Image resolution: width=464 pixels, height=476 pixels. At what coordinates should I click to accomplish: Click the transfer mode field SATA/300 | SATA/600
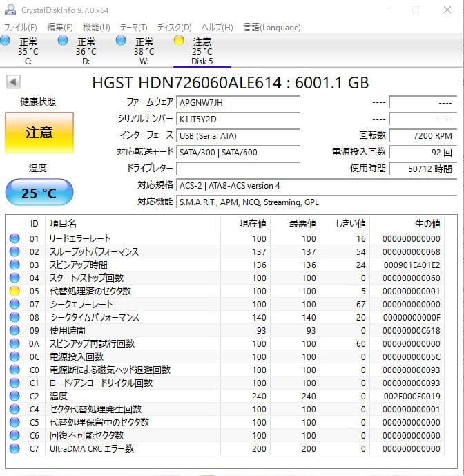[x=238, y=153]
